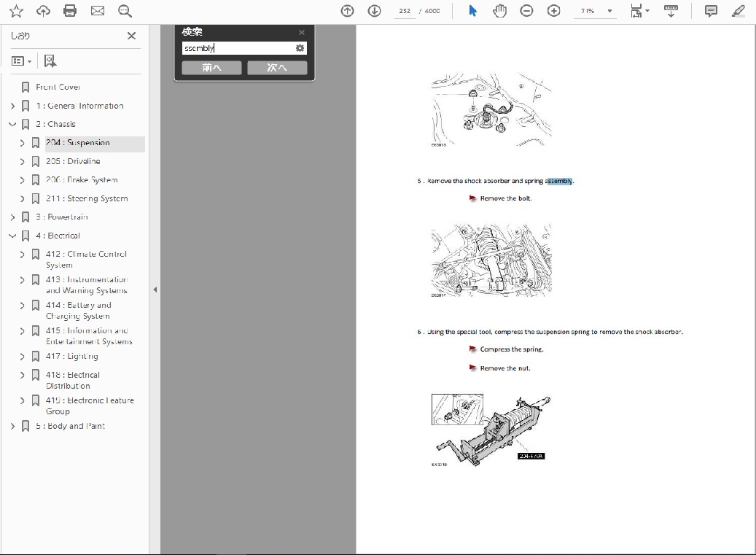Open the zoom percentage dropdown
Screen dimensions: 756x555
(x=609, y=11)
